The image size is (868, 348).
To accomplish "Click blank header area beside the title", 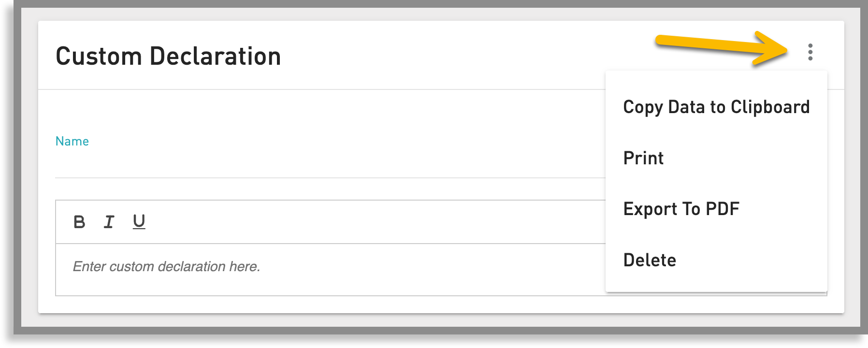I will coord(459,55).
